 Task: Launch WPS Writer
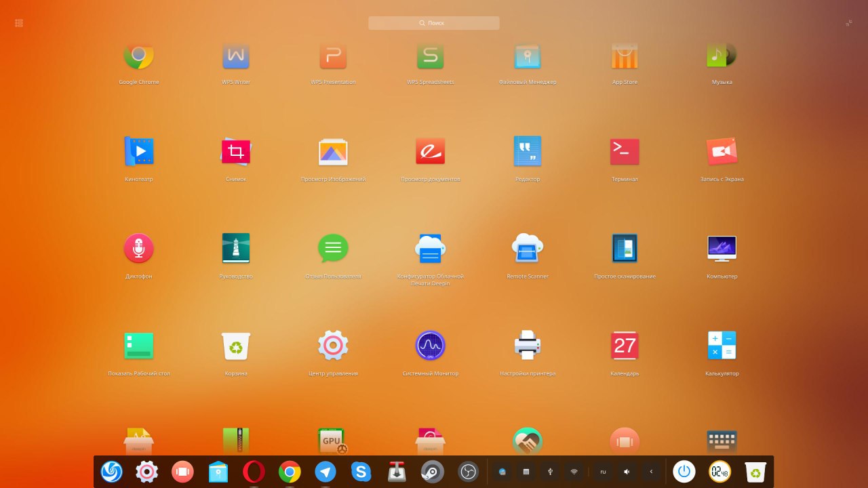point(236,57)
